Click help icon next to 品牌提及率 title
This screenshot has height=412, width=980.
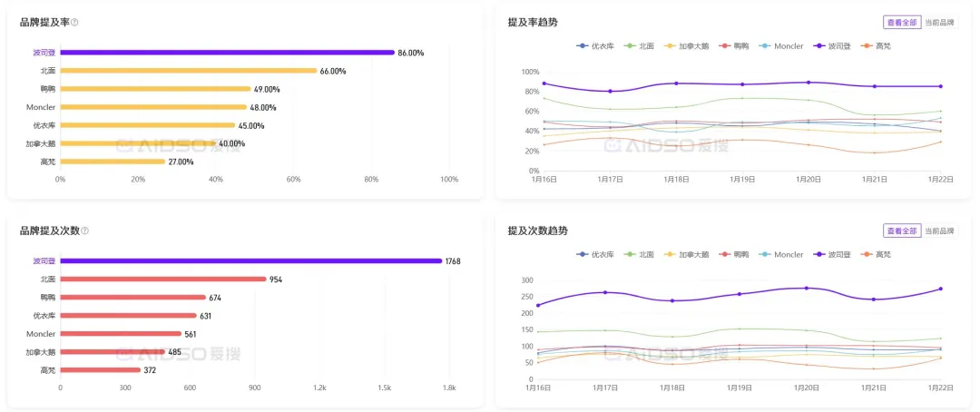pos(74,23)
